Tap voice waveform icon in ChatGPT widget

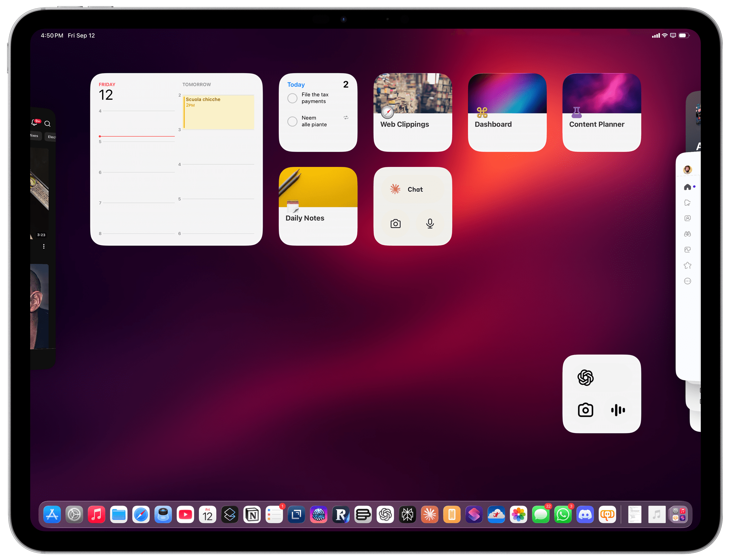[x=618, y=410]
